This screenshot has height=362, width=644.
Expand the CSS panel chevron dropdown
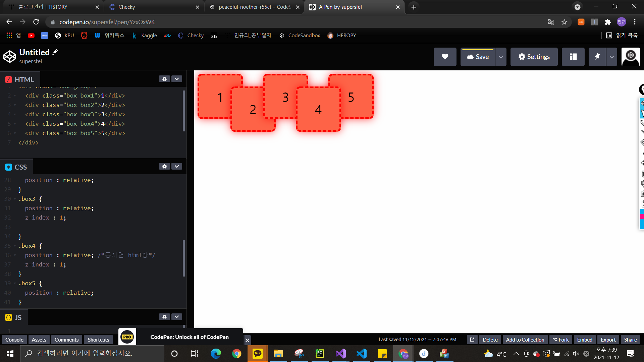[x=177, y=166]
